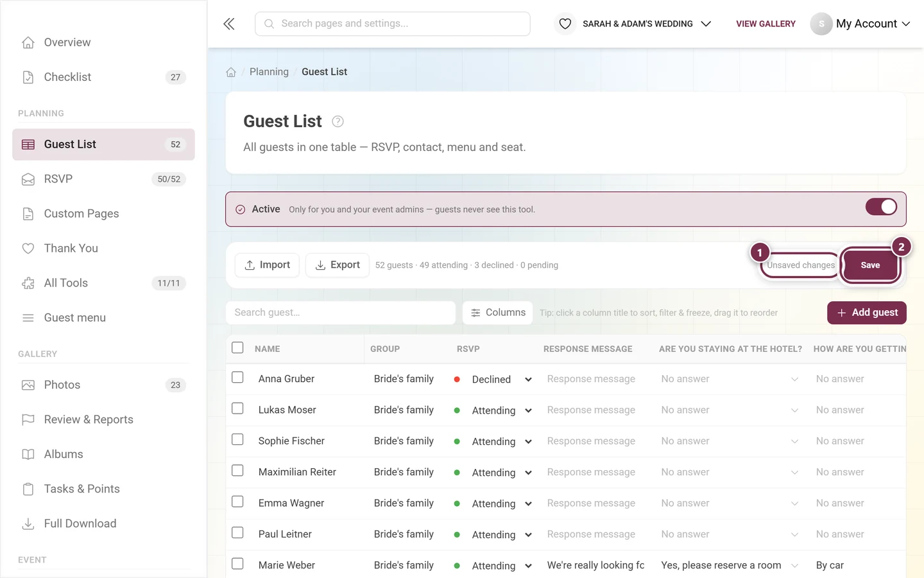Open the My Account dropdown menu
The image size is (924, 578).
(860, 24)
